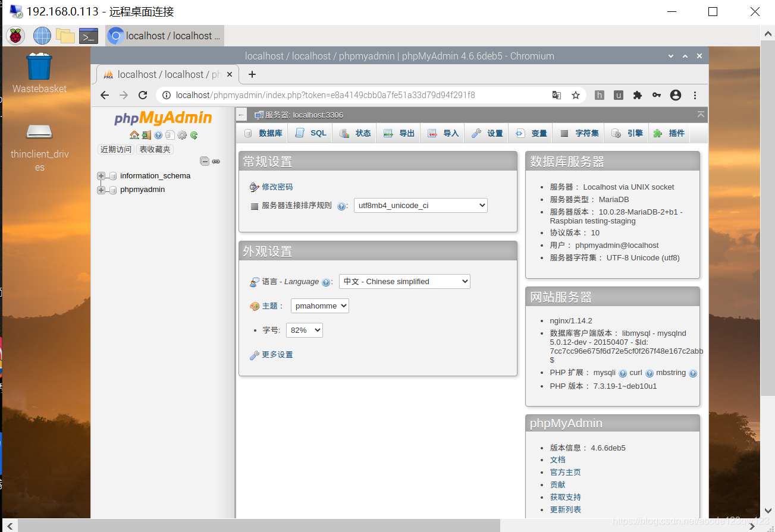Open the Chromium profile avatar icon
Viewport: 775px width, 532px height.
tap(676, 95)
